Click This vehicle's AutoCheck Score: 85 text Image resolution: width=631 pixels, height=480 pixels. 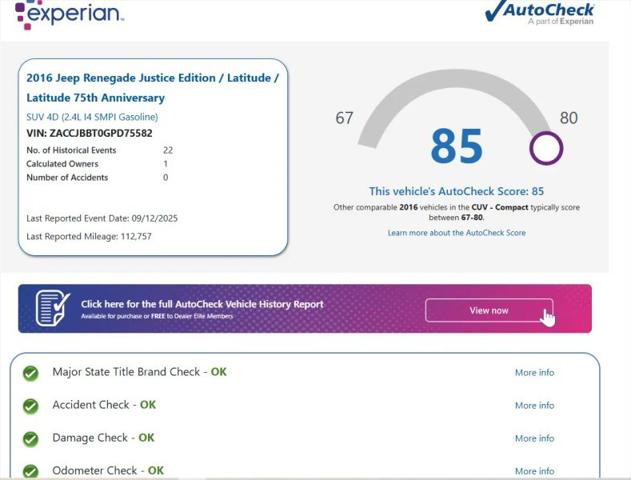coord(456,191)
